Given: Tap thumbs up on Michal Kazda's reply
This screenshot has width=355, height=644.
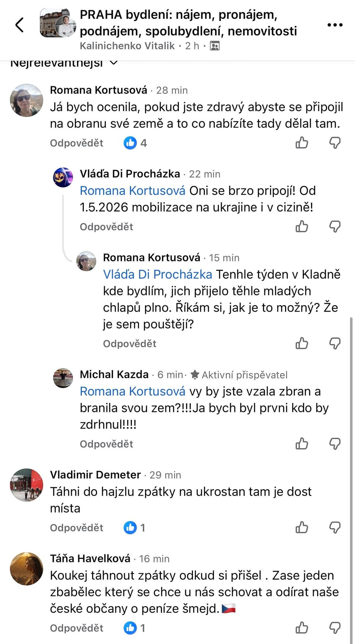Looking at the screenshot, I should [301, 444].
